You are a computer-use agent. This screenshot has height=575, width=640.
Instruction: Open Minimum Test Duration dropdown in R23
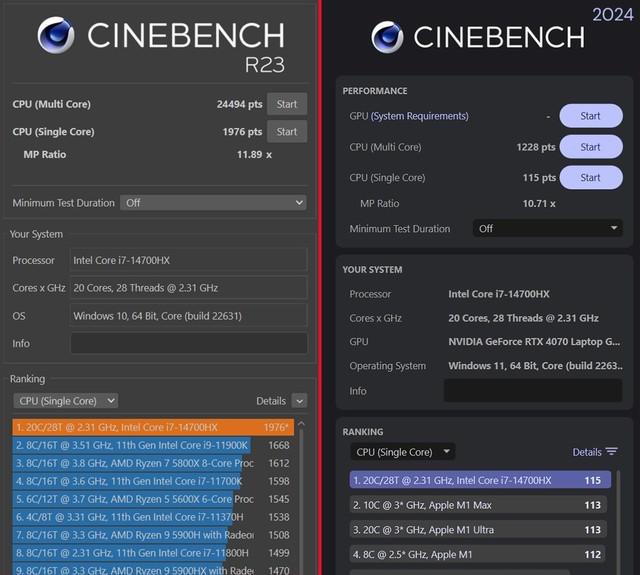point(213,203)
